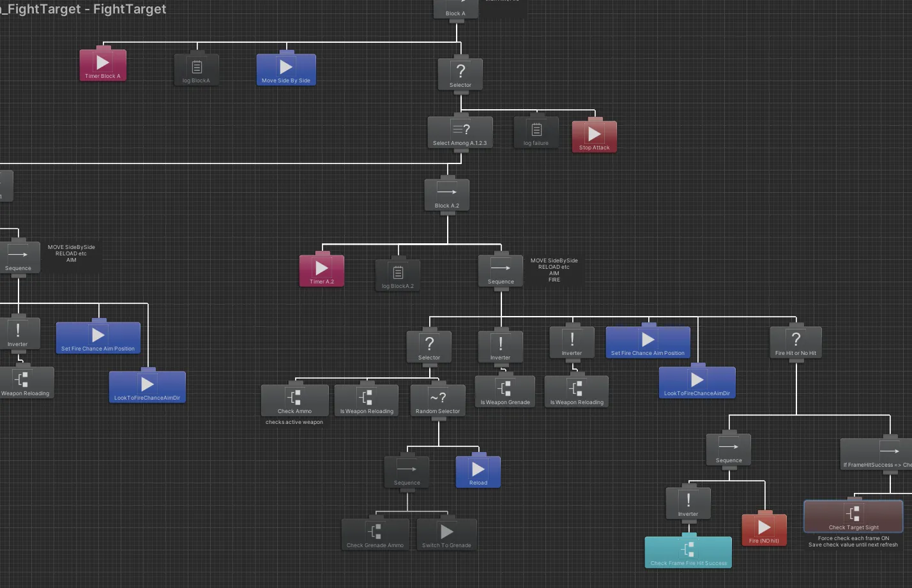Screen dimensions: 912x588
Task: Select the Is Weapon Grenade condition node
Action: click(505, 391)
